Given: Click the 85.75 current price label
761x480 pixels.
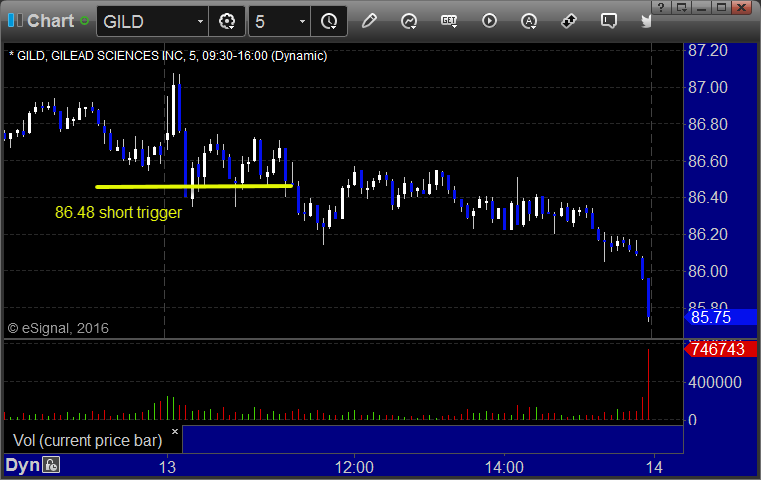Looking at the screenshot, I should click(x=720, y=317).
